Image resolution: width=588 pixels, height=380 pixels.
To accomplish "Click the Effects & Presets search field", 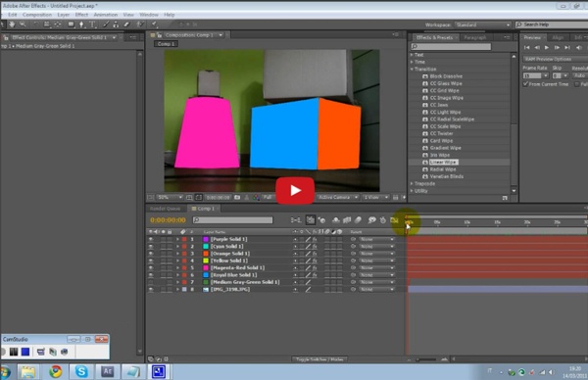I will tap(451, 46).
